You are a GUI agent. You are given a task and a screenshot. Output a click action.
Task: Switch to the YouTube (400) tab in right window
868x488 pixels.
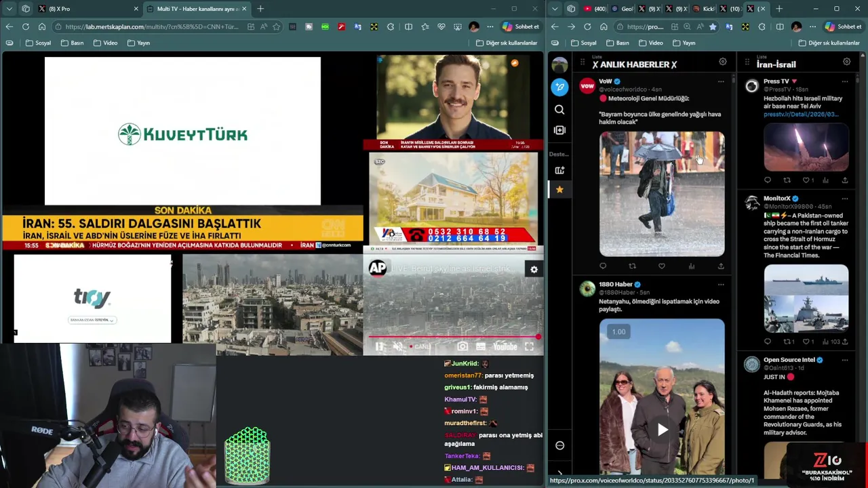595,9
